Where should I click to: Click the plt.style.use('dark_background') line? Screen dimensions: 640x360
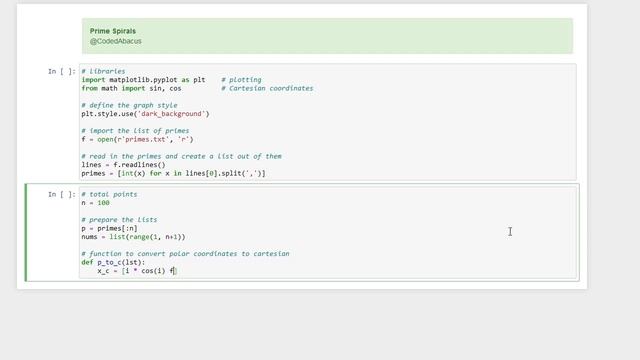[145, 114]
